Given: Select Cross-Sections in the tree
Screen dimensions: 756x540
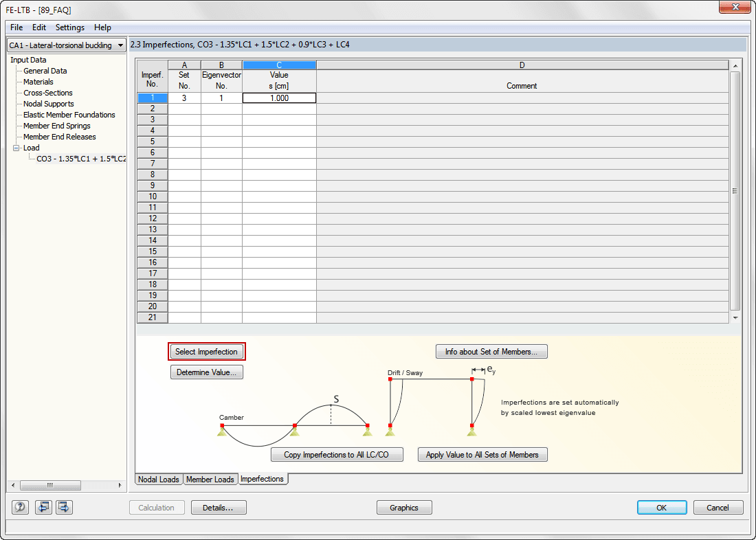Looking at the screenshot, I should (47, 93).
